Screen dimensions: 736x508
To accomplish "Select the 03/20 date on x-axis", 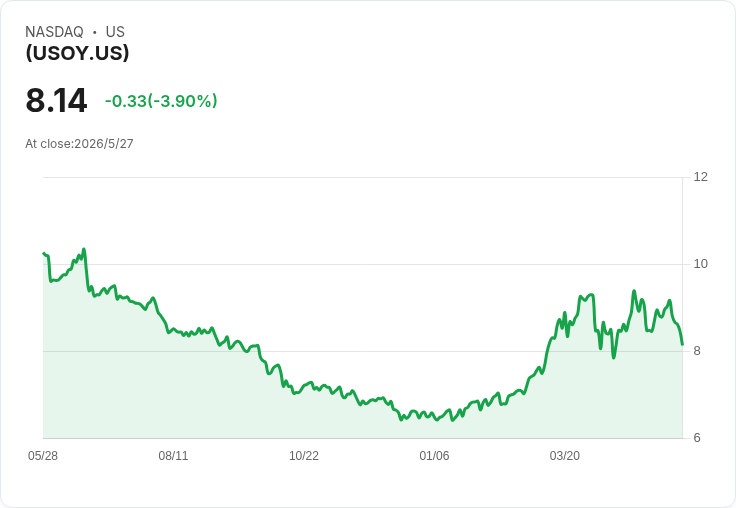I will (565, 456).
